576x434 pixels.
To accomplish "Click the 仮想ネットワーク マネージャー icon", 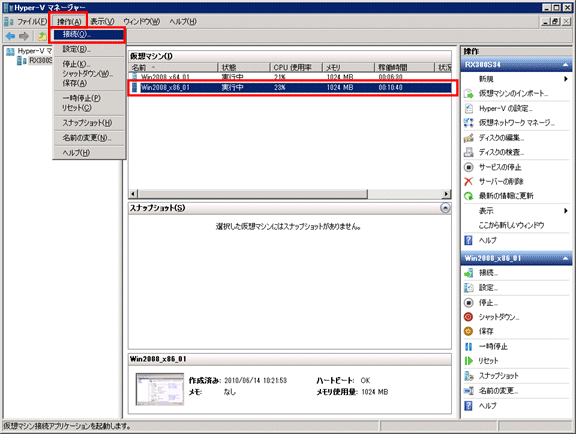I will [x=469, y=123].
